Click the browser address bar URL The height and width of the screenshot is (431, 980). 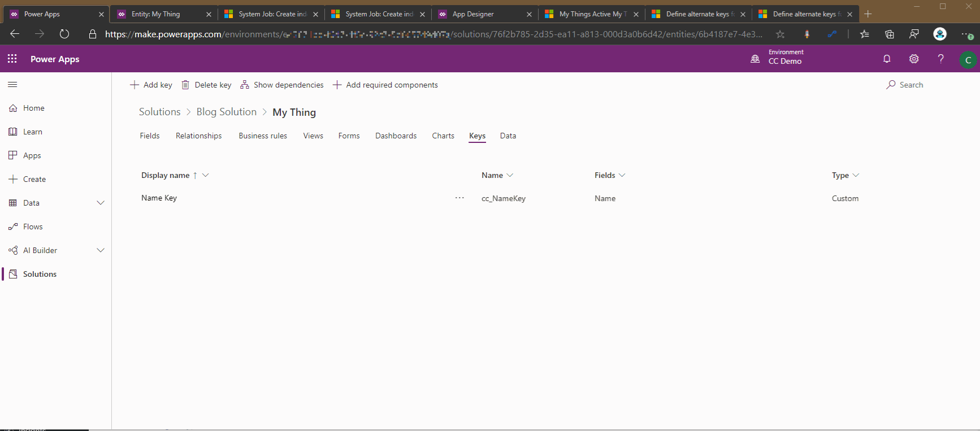click(433, 34)
